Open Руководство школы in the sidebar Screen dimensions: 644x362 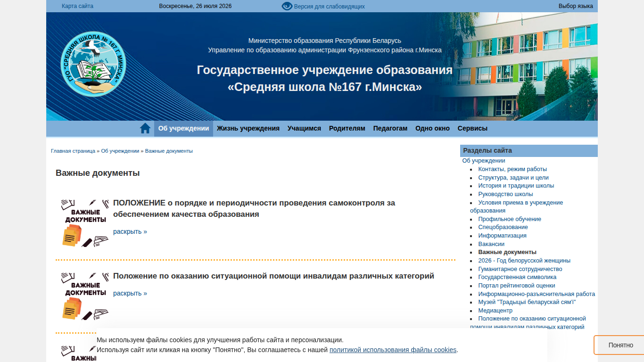tap(505, 194)
